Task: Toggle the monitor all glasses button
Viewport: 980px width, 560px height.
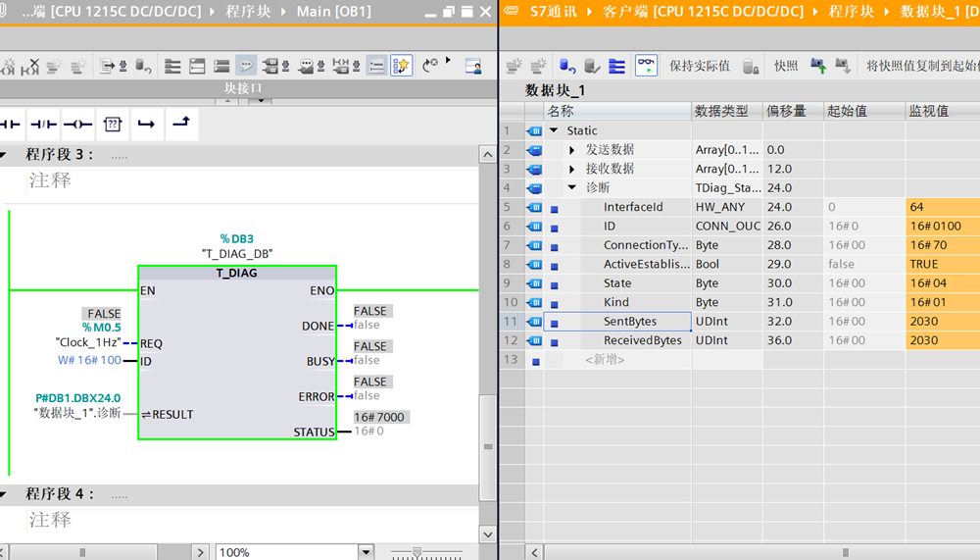Action: point(646,66)
